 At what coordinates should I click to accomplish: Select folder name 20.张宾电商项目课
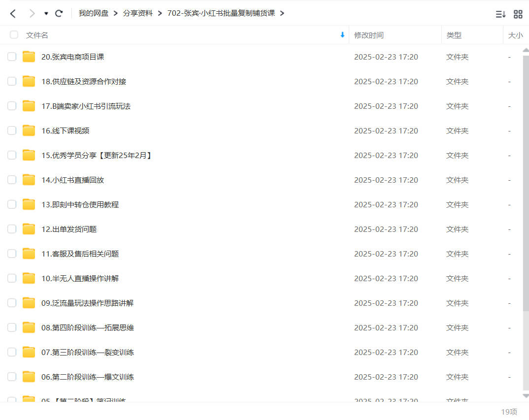[x=72, y=57]
